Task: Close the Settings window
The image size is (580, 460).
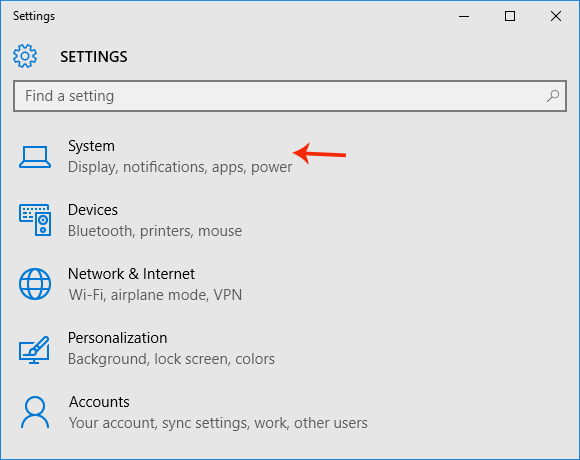Action: pos(556,16)
